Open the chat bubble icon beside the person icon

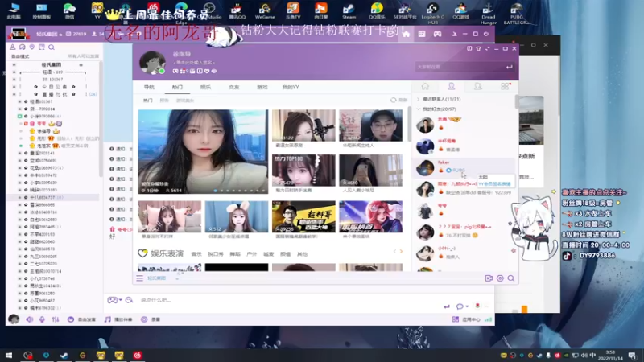(x=23, y=47)
